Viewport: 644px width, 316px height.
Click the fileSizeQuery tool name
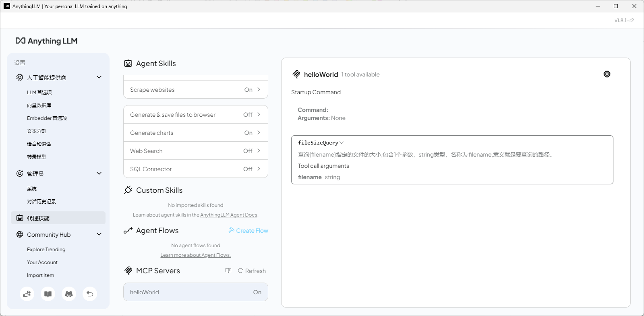[318, 143]
